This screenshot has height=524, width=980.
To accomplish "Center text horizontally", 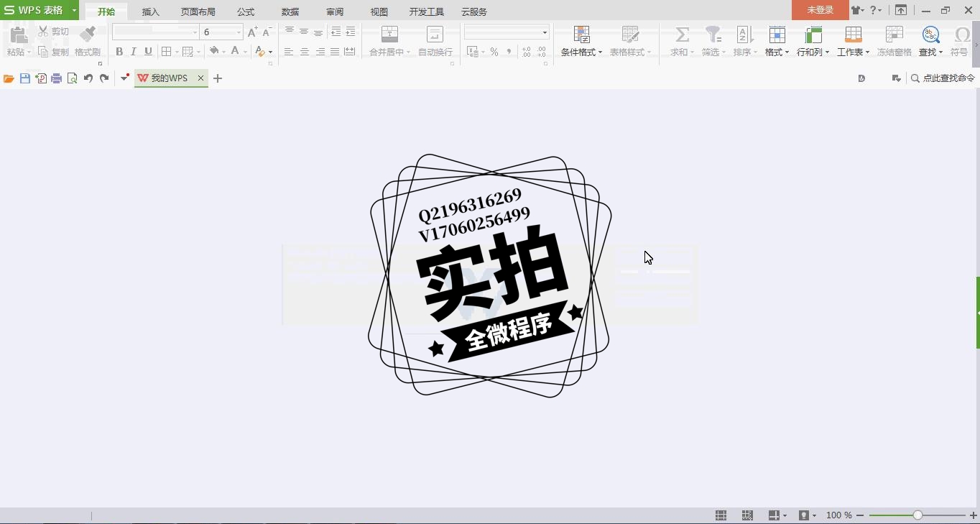I will (x=305, y=52).
